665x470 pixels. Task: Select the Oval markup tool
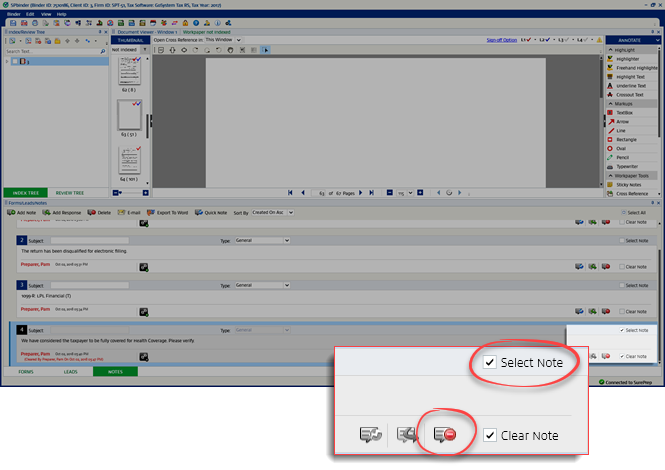tap(623, 148)
